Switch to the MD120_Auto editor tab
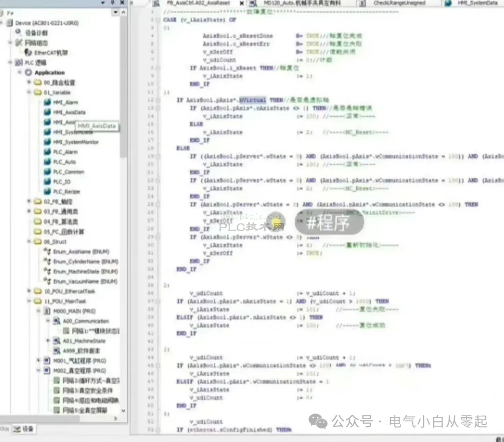The height and width of the screenshot is (442, 504). coord(298,3)
